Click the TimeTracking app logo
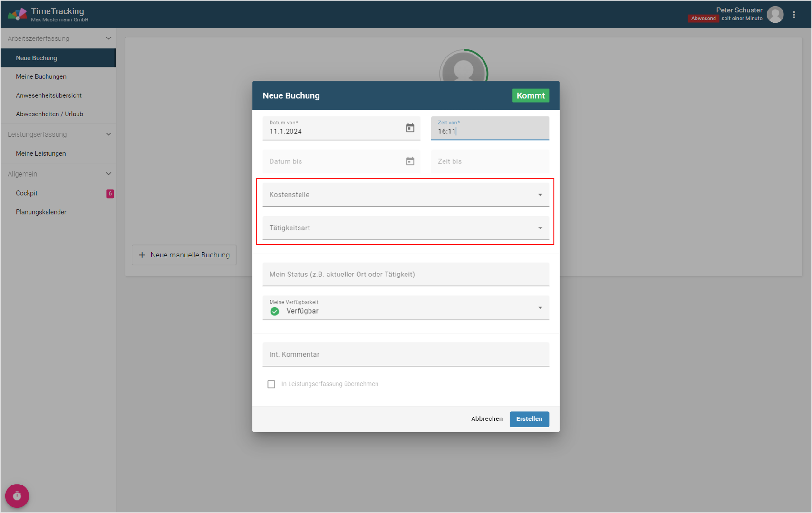Viewport: 812px width, 513px height. click(18, 14)
